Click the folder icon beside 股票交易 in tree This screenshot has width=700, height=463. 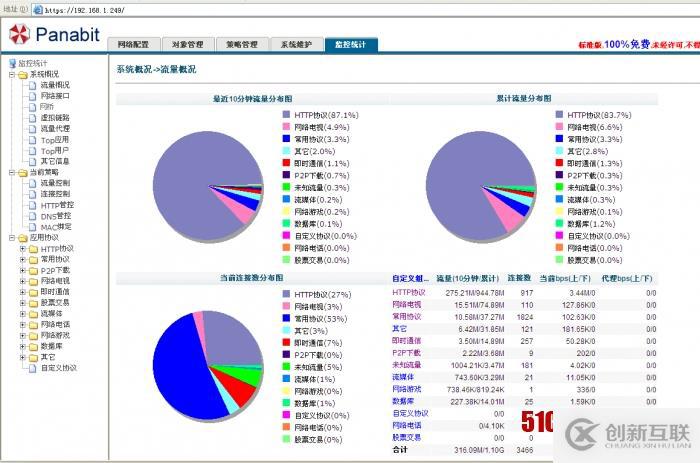click(33, 303)
